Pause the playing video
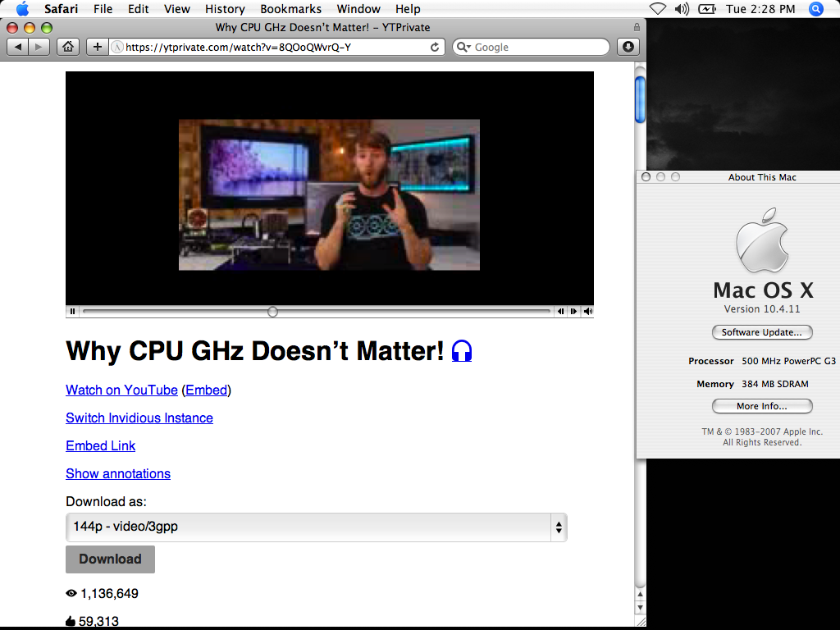This screenshot has width=840, height=630. pos(72,311)
